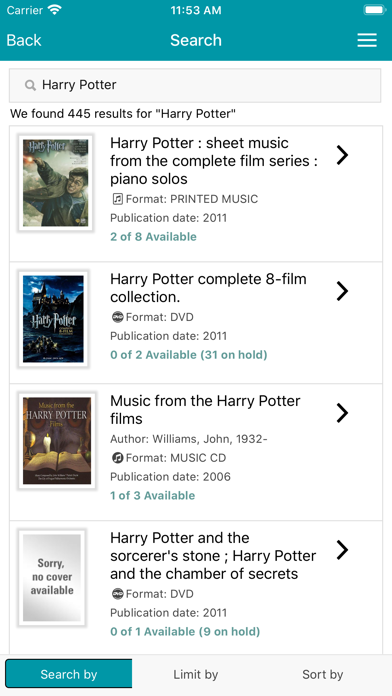Viewport: 392px width, 696px height.
Task: Open the Sort by tab
Action: click(x=323, y=675)
